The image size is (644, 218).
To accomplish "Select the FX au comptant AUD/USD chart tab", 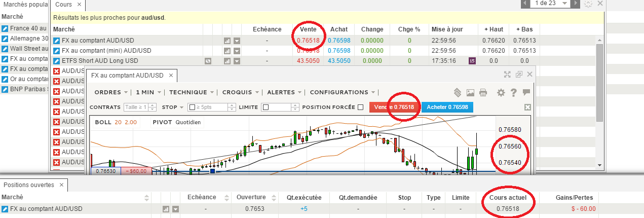I will [x=127, y=75].
